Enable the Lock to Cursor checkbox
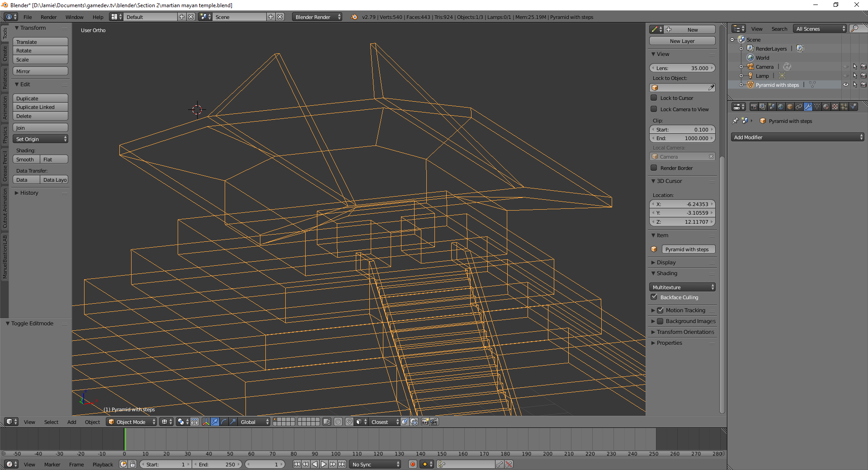The height and width of the screenshot is (470, 868). pyautogui.click(x=654, y=98)
